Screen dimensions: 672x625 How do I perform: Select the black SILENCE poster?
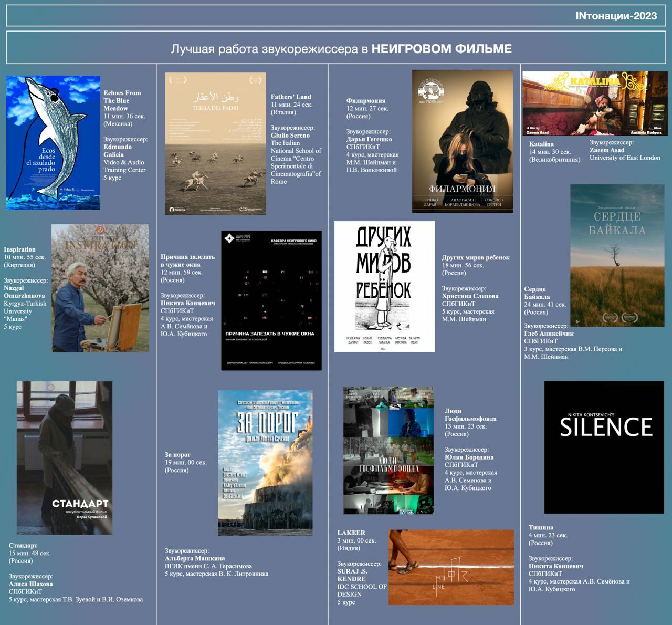pos(604,447)
